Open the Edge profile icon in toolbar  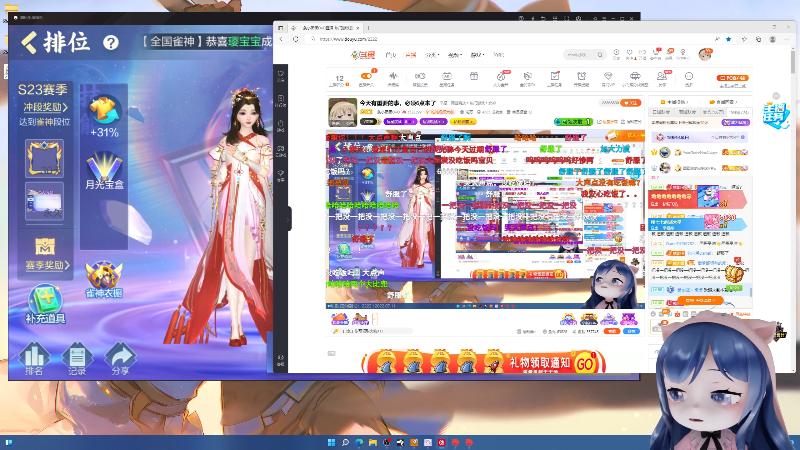point(772,39)
